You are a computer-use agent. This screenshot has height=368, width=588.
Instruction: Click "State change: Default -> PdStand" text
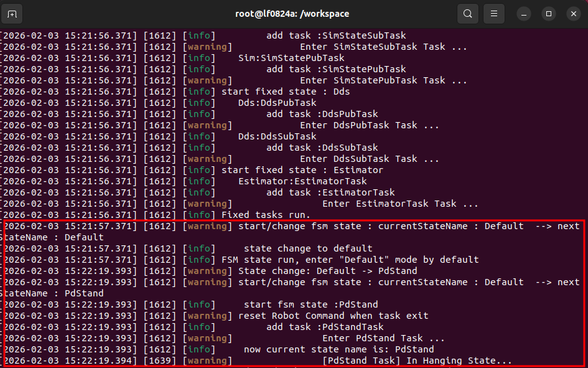click(x=327, y=271)
